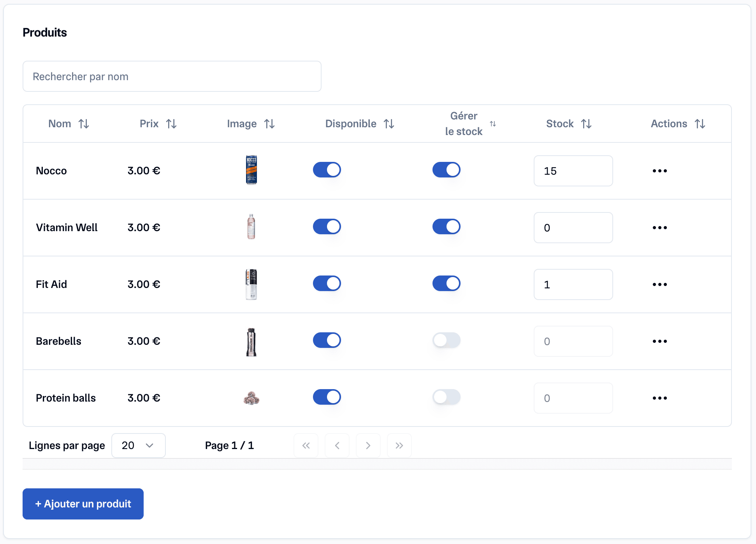Go to first page double chevron

pyautogui.click(x=306, y=446)
